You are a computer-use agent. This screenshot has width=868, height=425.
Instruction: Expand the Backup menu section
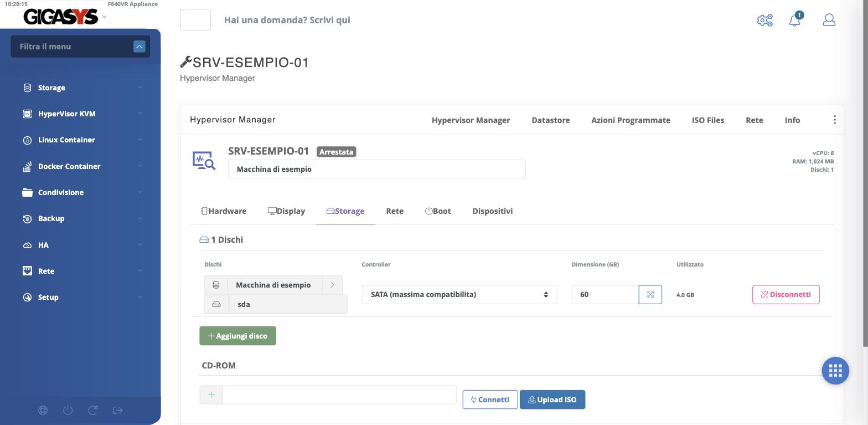pyautogui.click(x=140, y=218)
